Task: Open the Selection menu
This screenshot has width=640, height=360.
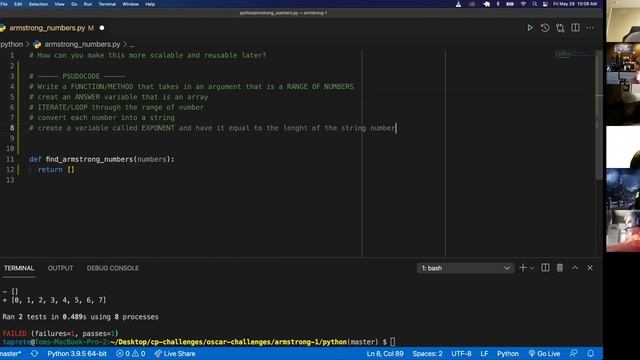Action: point(38,4)
